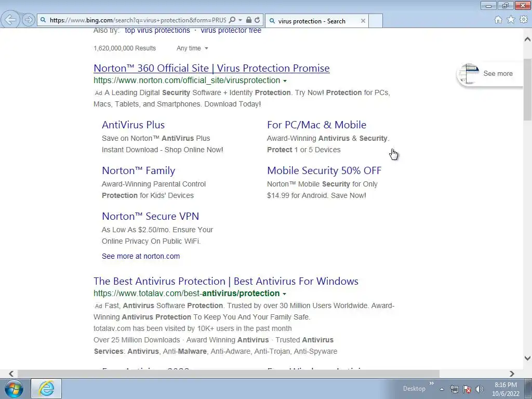This screenshot has height=399, width=532.
Task: Click the Ad label on TotalAV result
Action: 98,306
